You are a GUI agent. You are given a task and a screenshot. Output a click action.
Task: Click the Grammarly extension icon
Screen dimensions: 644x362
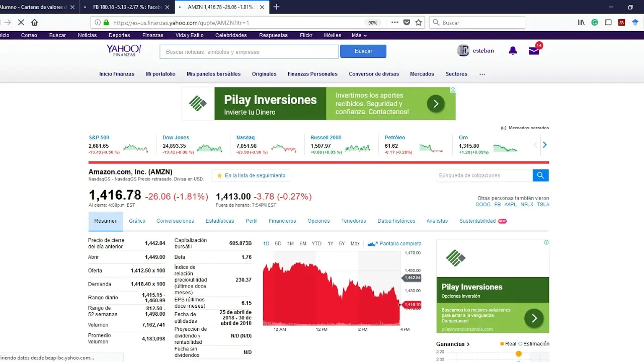pos(595,23)
